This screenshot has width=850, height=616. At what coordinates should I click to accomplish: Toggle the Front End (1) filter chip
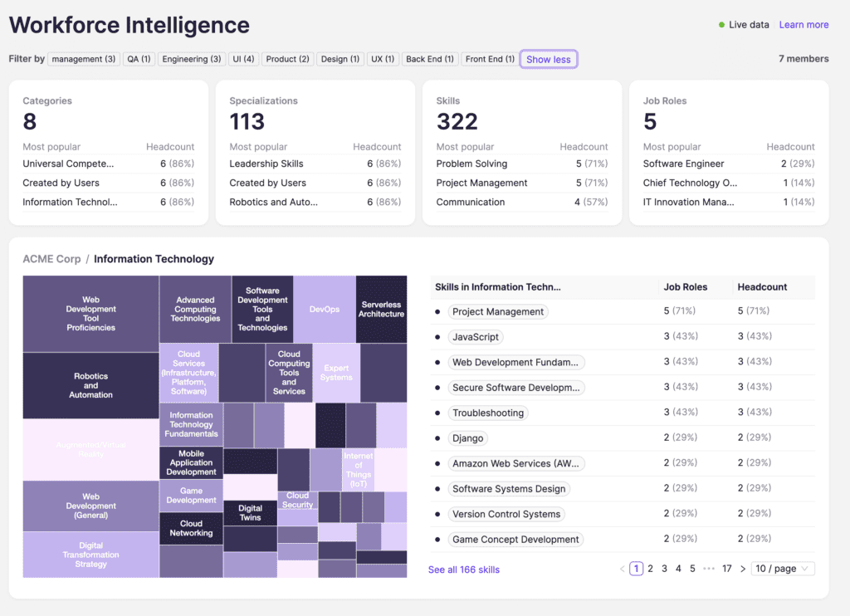[x=489, y=58]
